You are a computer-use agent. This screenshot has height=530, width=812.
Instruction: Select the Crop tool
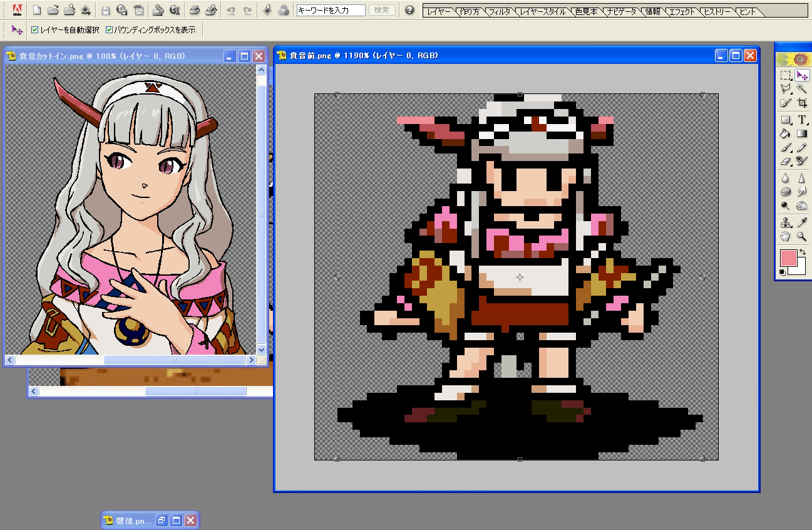coord(801,103)
